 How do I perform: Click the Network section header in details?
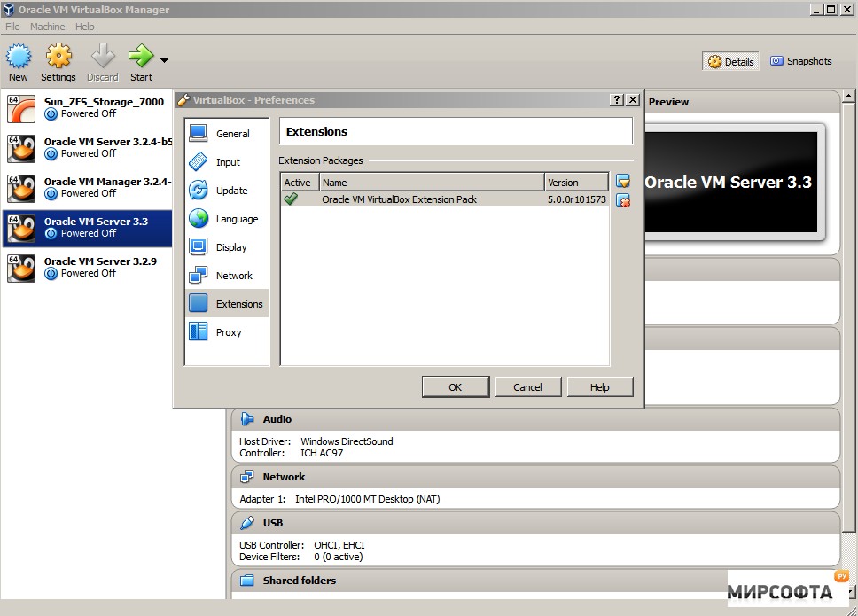click(535, 477)
